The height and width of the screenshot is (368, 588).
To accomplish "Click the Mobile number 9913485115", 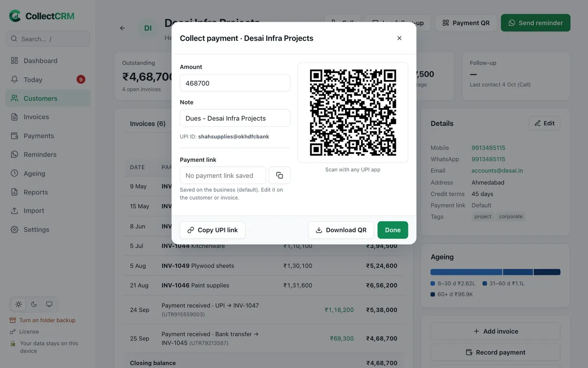I will point(488,148).
